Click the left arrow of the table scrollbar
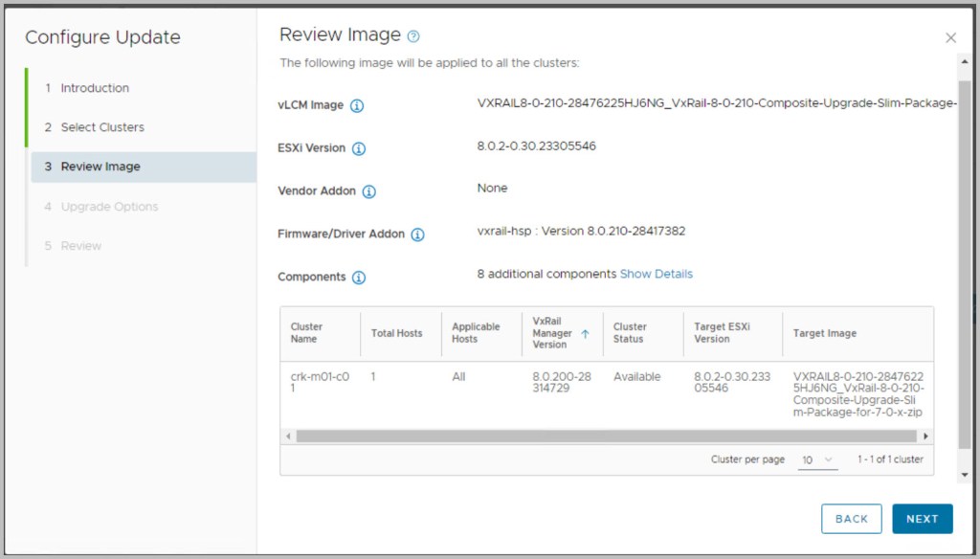 pos(287,436)
